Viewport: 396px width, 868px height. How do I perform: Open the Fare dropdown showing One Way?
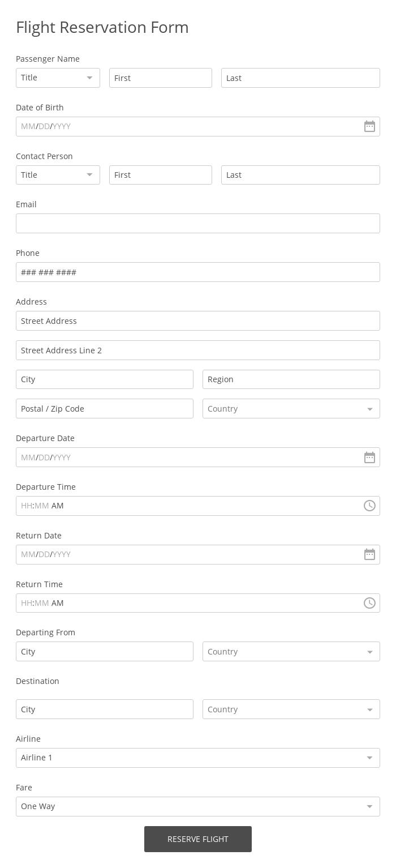(197, 806)
